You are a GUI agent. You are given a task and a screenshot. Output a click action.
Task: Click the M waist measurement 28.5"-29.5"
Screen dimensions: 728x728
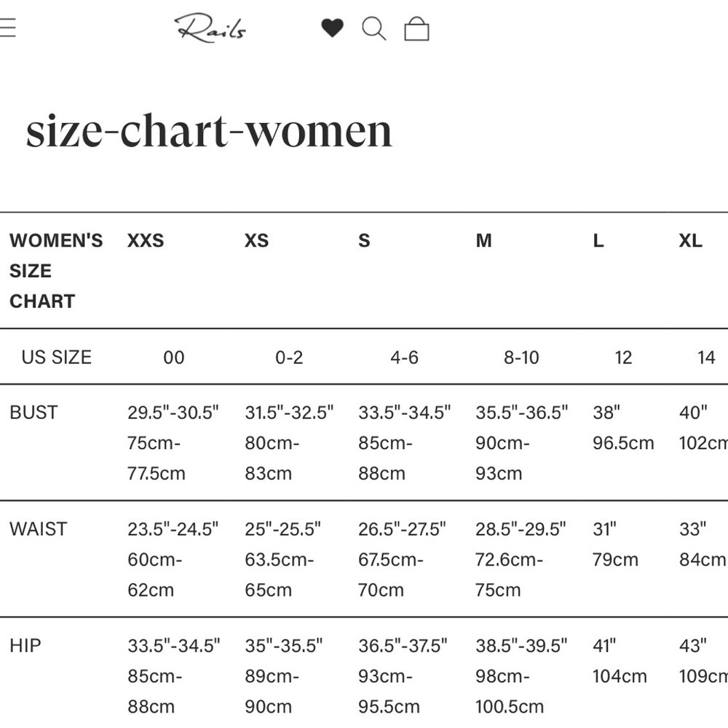521,529
